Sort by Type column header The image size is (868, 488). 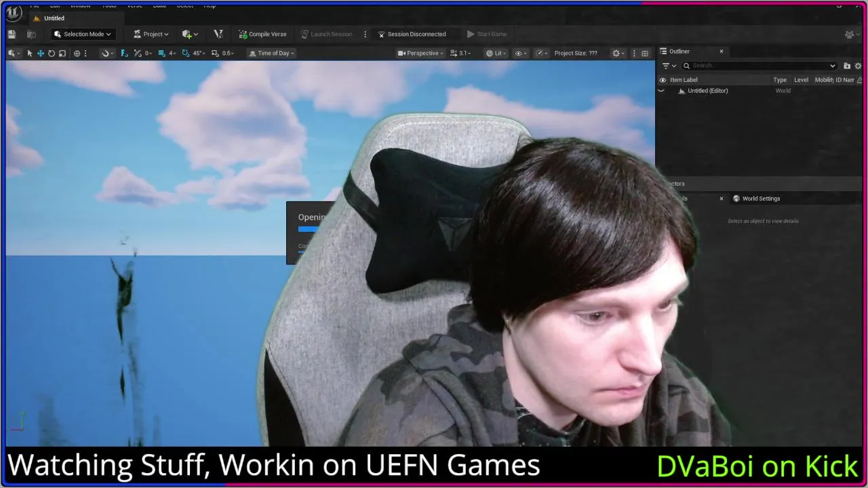[780, 80]
